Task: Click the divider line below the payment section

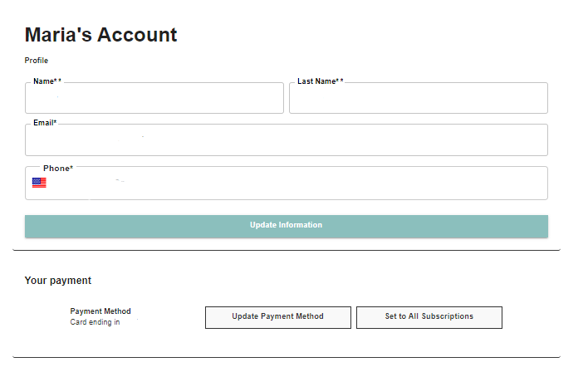Action: tap(287, 357)
